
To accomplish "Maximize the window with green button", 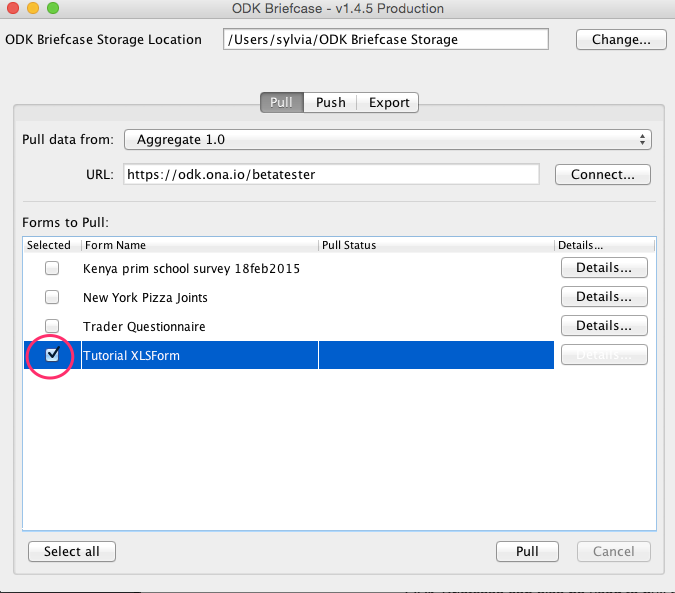I will (x=53, y=8).
